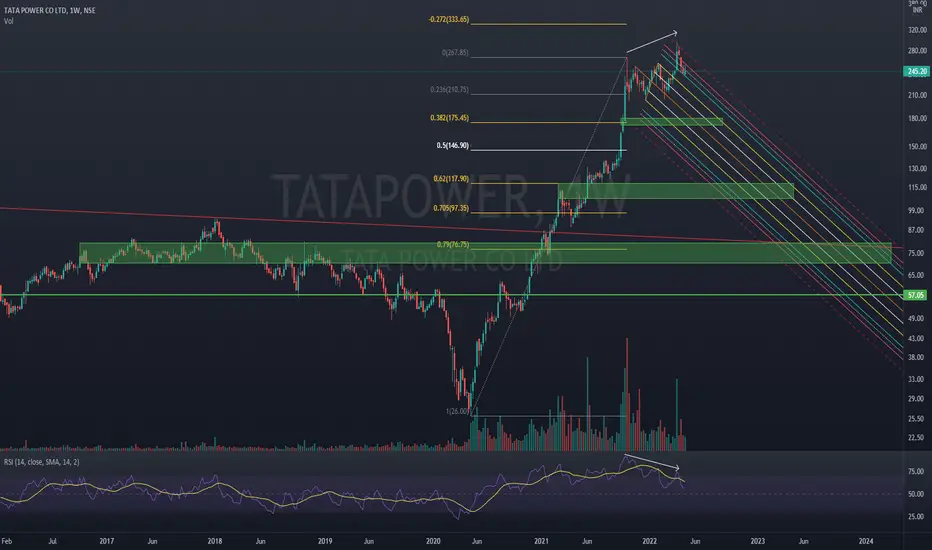The height and width of the screenshot is (550, 932).
Task: Click the 22.50 price axis label
Action: pos(917,438)
